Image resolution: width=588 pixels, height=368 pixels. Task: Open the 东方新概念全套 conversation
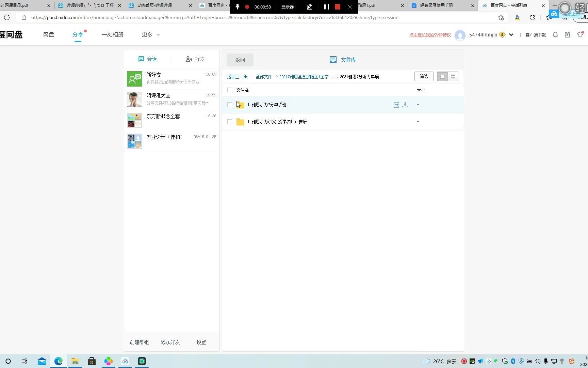172,120
